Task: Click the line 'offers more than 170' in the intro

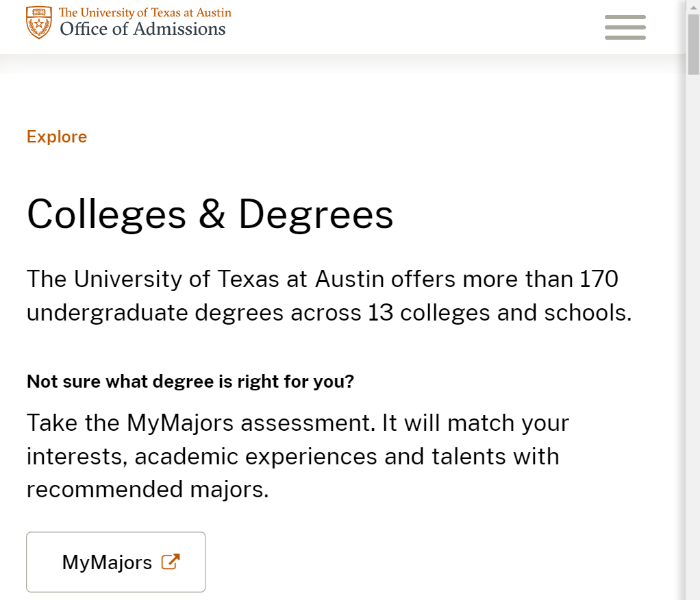Action: [505, 279]
